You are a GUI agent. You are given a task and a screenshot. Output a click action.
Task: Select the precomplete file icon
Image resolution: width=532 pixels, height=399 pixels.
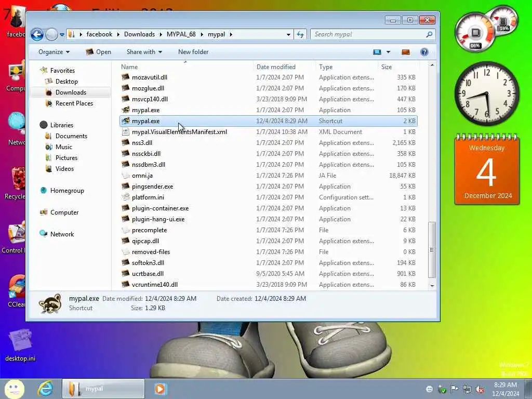pos(126,230)
